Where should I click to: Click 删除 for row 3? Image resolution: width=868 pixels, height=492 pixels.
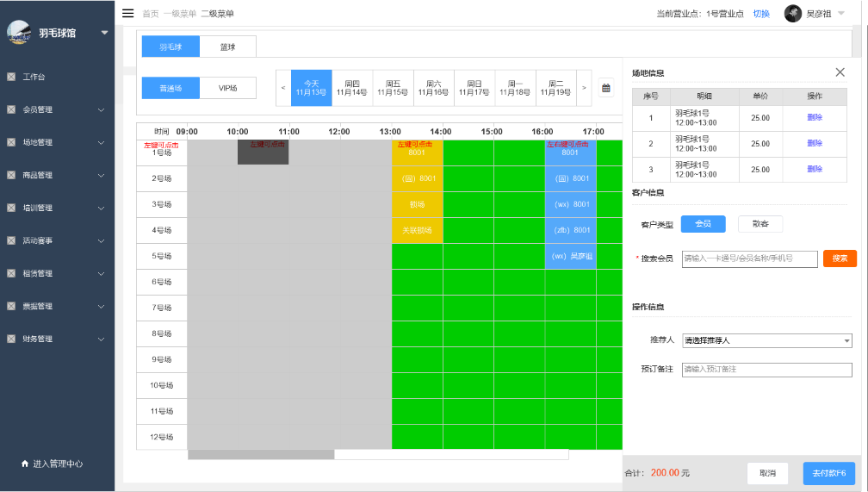(x=815, y=169)
